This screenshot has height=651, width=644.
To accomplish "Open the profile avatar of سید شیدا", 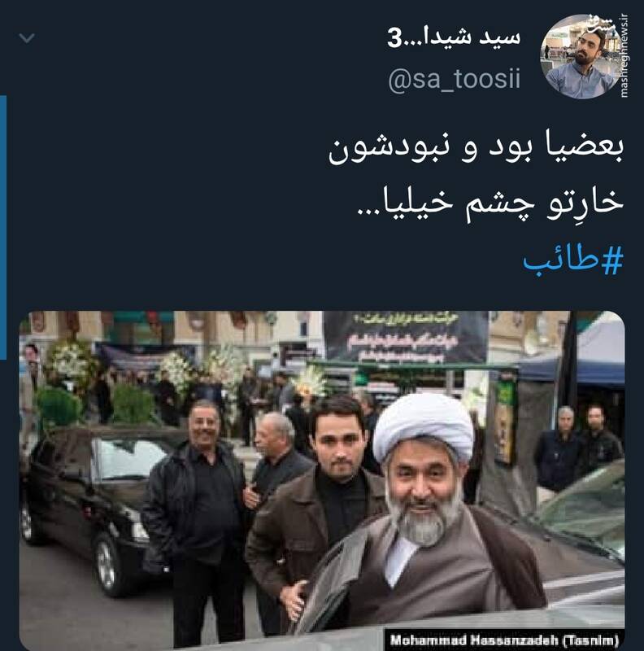I will (x=583, y=56).
